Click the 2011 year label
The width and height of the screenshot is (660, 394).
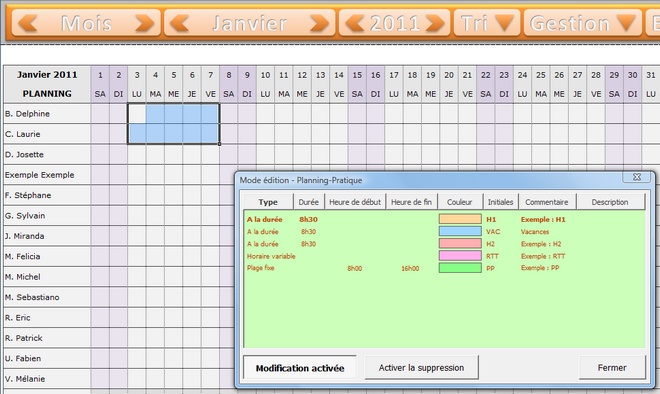coord(395,23)
